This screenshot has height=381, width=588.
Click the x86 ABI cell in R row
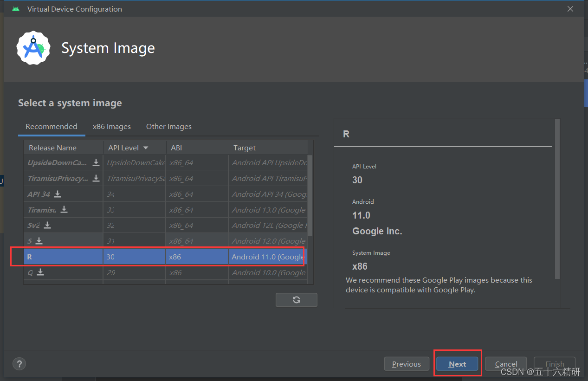click(197, 257)
